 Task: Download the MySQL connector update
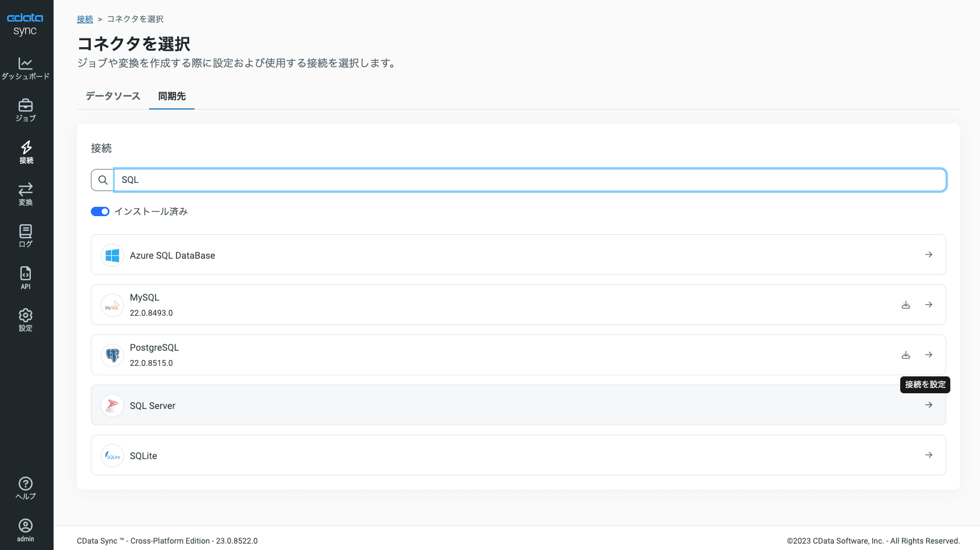(x=906, y=305)
